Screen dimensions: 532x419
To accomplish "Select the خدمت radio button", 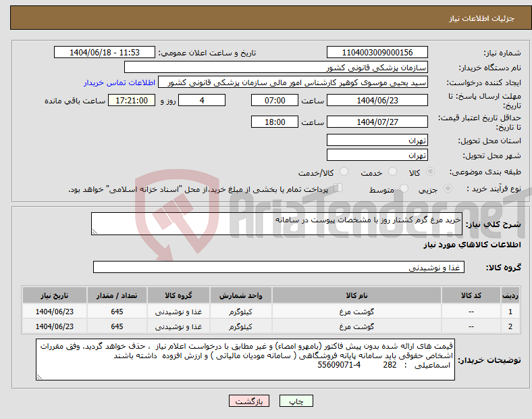I will [x=392, y=172].
